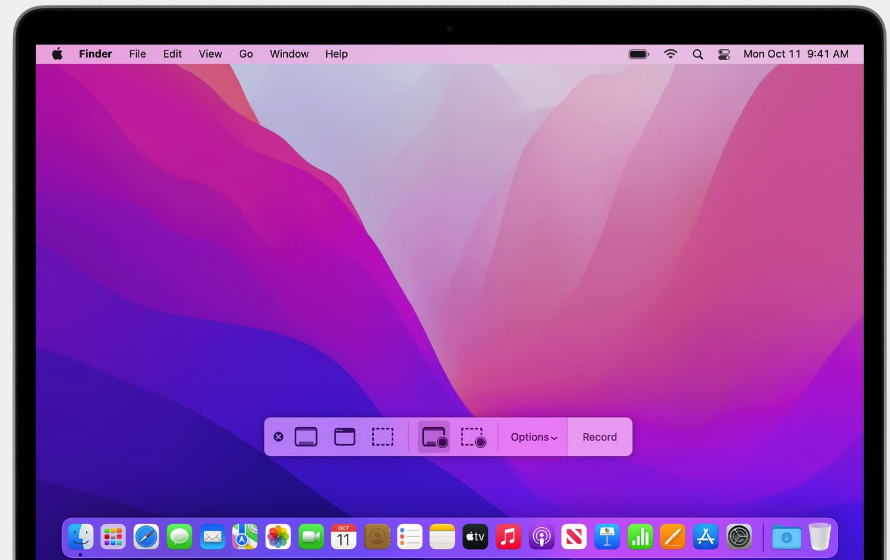
Task: Close the screenshot toolbar
Action: (278, 437)
